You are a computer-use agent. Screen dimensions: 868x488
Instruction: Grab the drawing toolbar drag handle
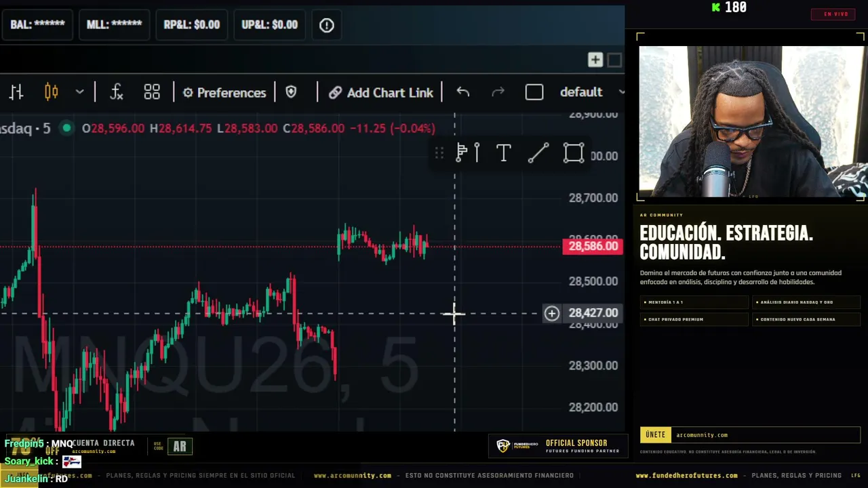(x=439, y=153)
